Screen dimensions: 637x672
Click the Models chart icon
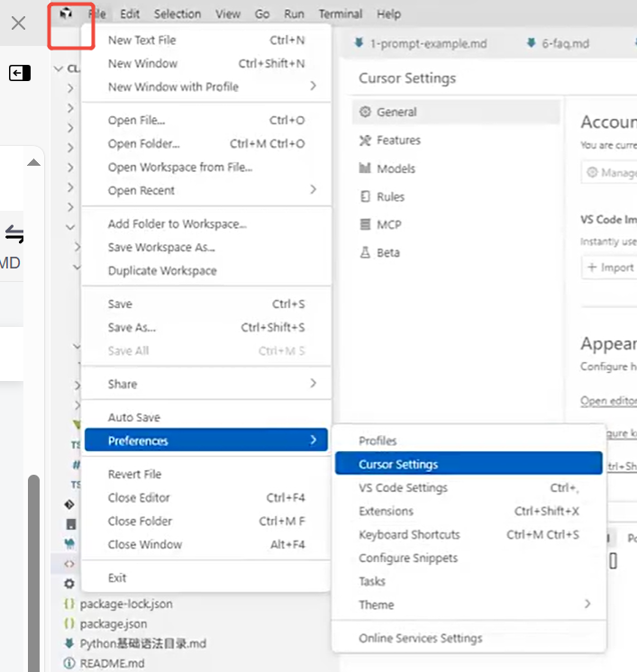coord(365,168)
